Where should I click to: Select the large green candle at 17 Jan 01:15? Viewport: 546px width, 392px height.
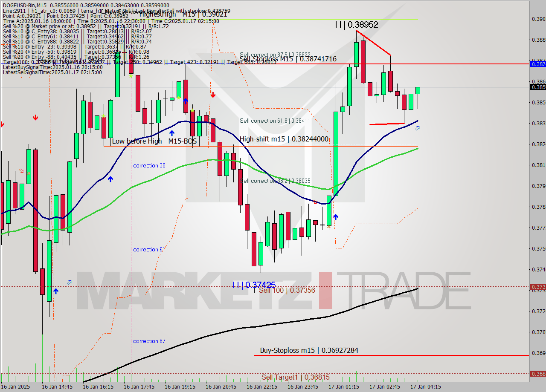pos(336,154)
